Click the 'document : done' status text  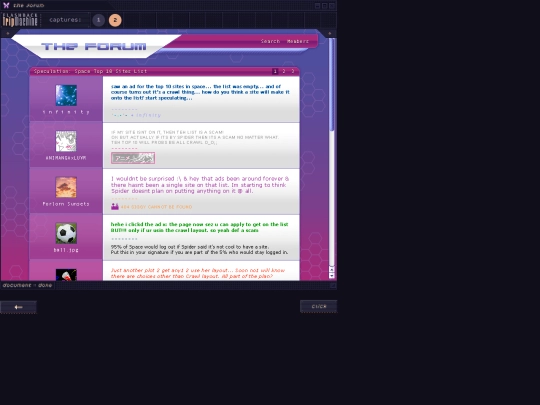tap(27, 285)
